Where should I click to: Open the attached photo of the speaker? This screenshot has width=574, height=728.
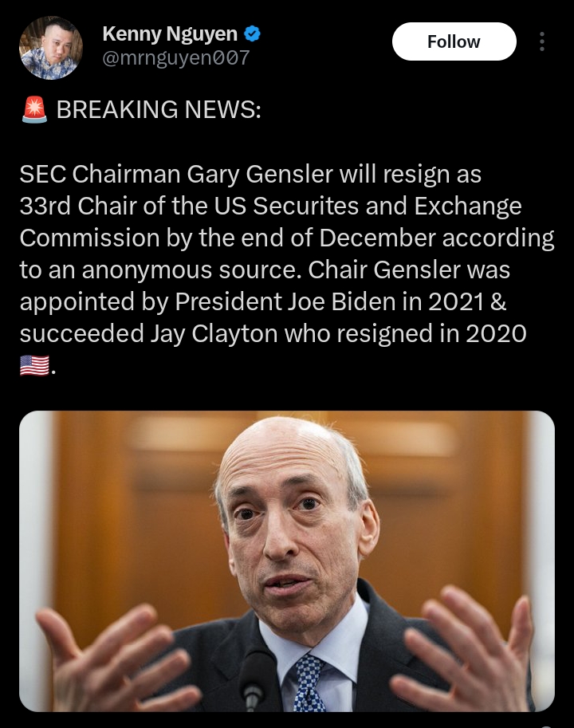click(287, 561)
